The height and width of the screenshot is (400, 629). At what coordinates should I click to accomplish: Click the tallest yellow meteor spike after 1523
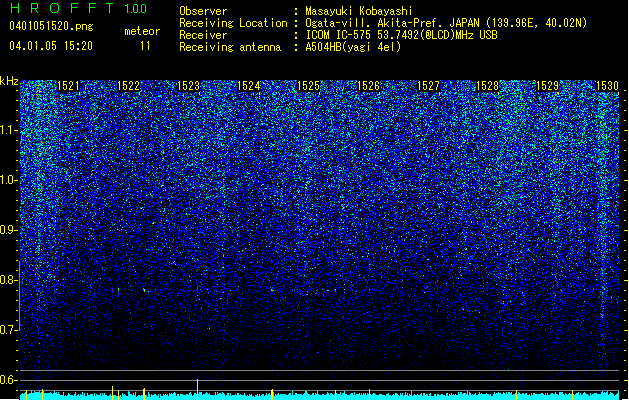pyautogui.click(x=197, y=389)
